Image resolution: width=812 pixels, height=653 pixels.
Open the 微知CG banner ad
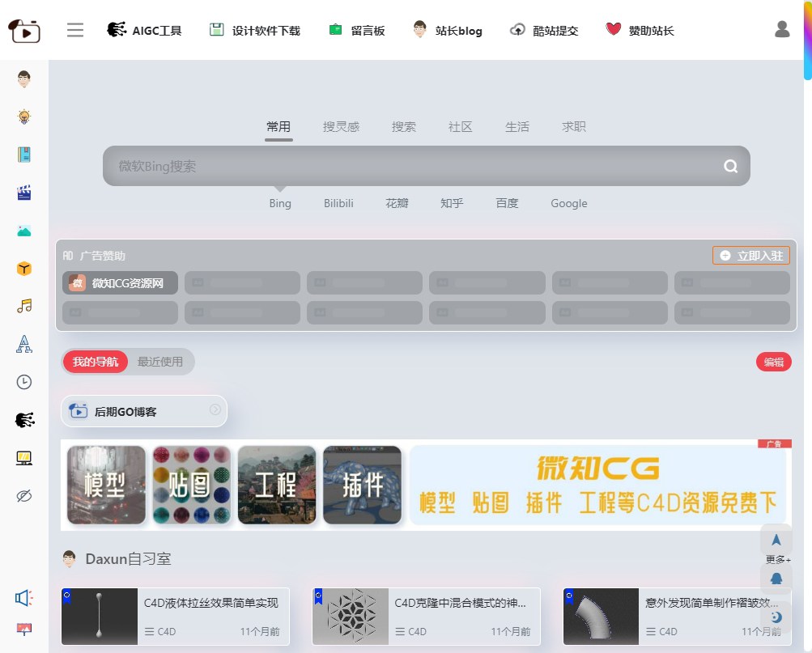[597, 485]
